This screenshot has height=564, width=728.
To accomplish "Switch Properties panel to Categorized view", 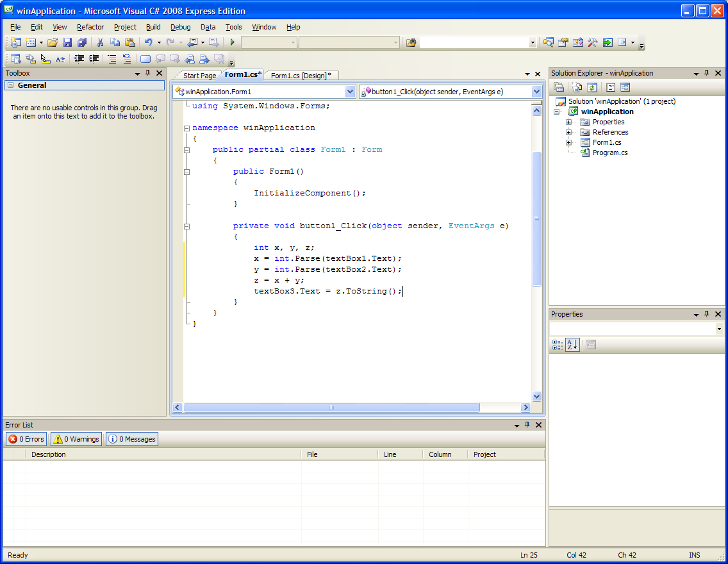I will point(557,345).
